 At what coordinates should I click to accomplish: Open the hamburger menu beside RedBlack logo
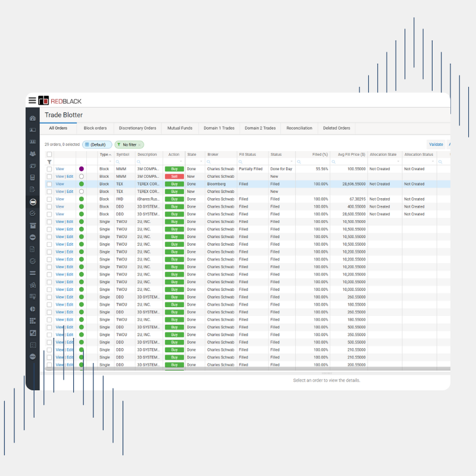32,100
